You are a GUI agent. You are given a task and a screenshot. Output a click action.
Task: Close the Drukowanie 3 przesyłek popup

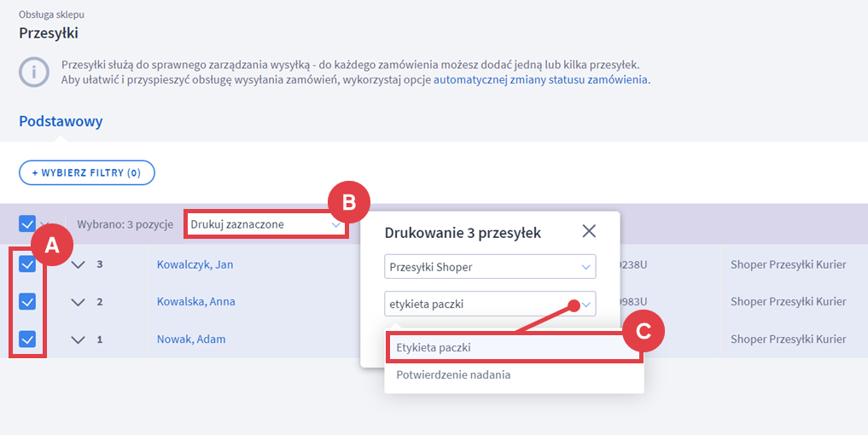(589, 231)
